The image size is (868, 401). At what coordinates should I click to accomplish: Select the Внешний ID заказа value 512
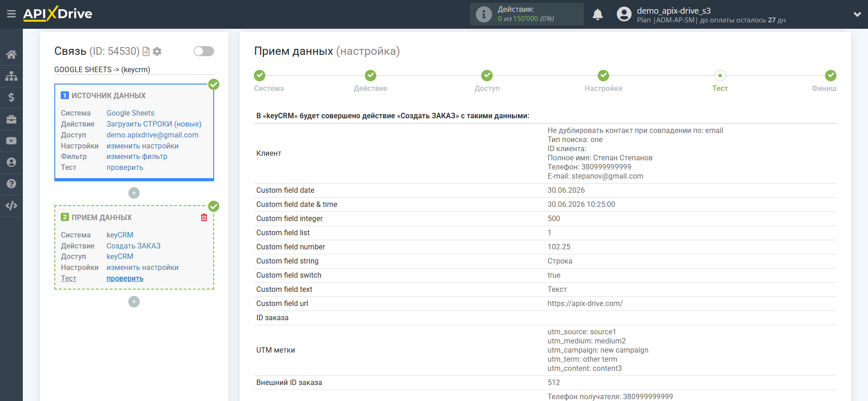click(x=554, y=382)
